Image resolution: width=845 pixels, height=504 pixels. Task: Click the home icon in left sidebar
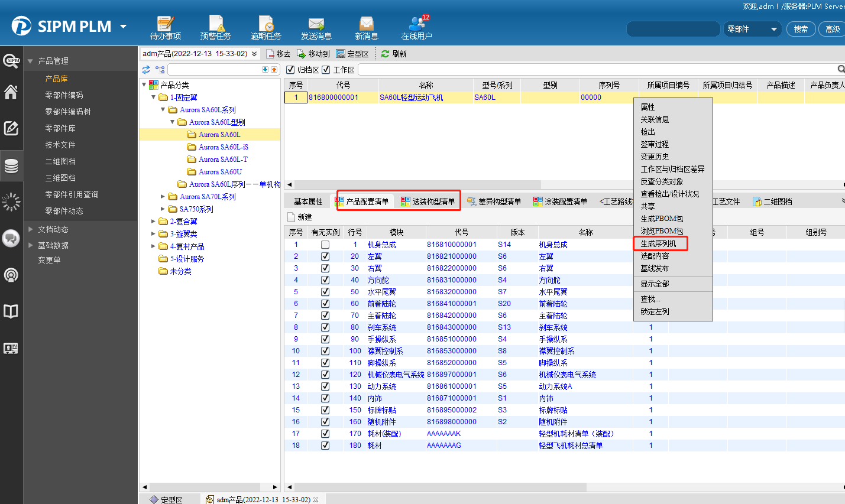tap(11, 92)
